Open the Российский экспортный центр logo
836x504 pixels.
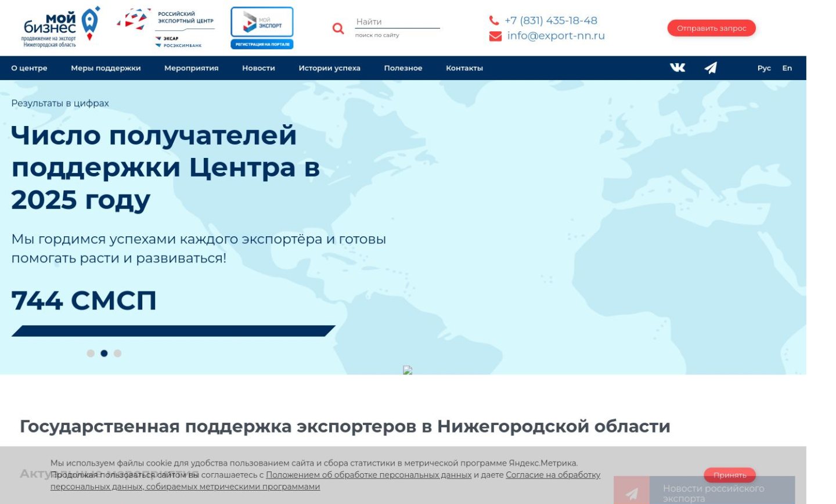coord(166,27)
